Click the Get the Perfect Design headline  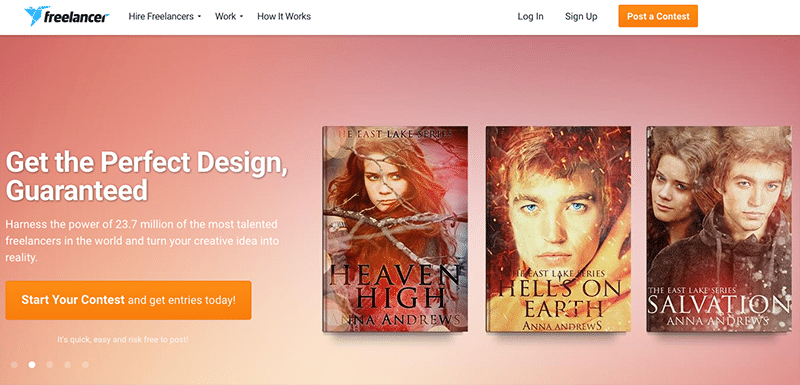pyautogui.click(x=147, y=176)
